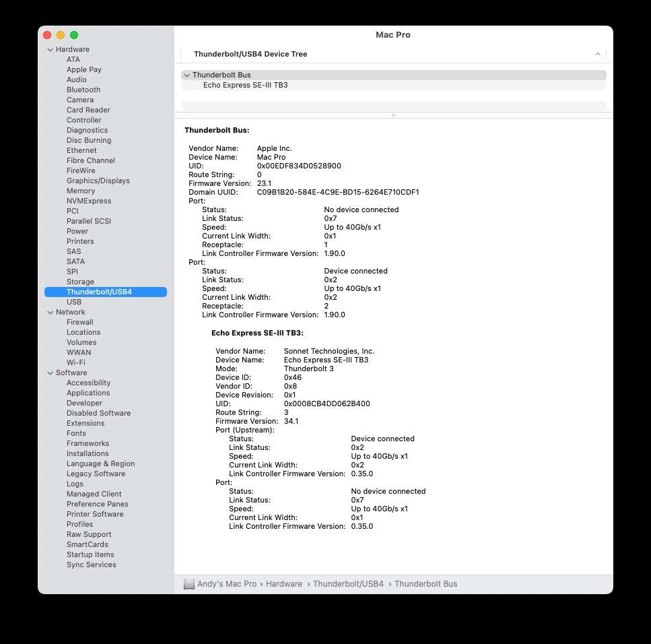Select Startup Items in the sidebar
The height and width of the screenshot is (644, 651).
pyautogui.click(x=90, y=554)
